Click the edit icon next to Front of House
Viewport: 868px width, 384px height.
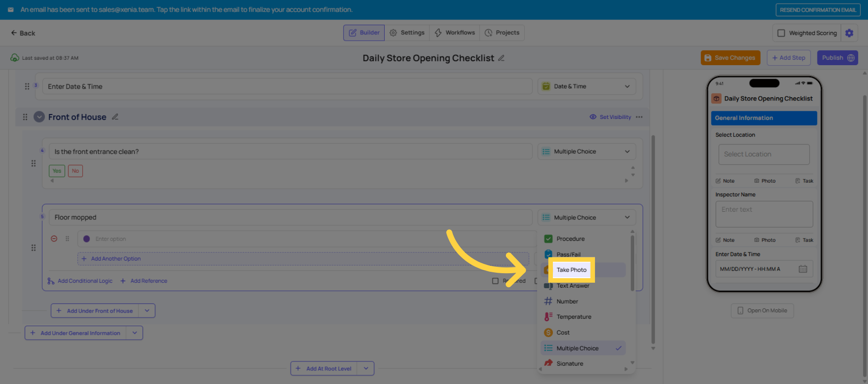[115, 117]
